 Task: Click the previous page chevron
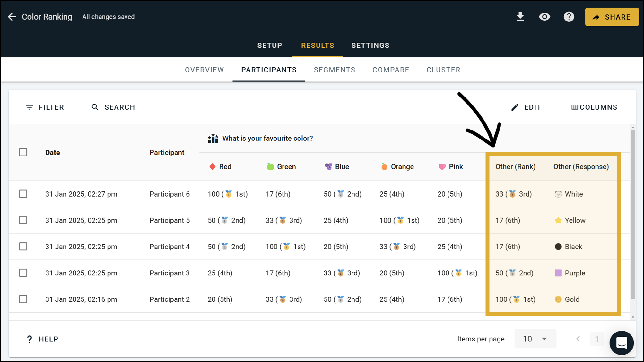pos(578,339)
